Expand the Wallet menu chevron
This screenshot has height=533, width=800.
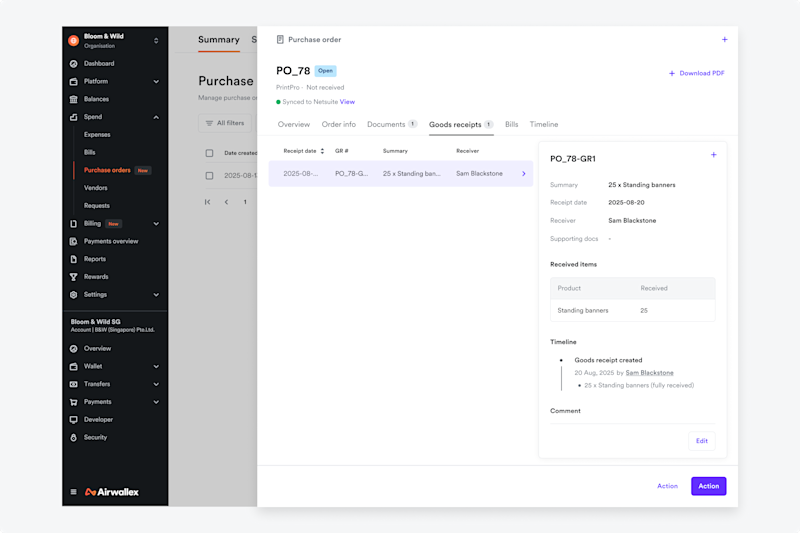[156, 367]
